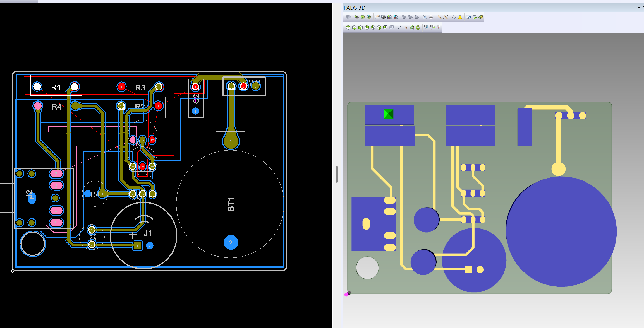This screenshot has height=328, width=644.
Task: Select component R1 label in layout view
Action: (56, 87)
